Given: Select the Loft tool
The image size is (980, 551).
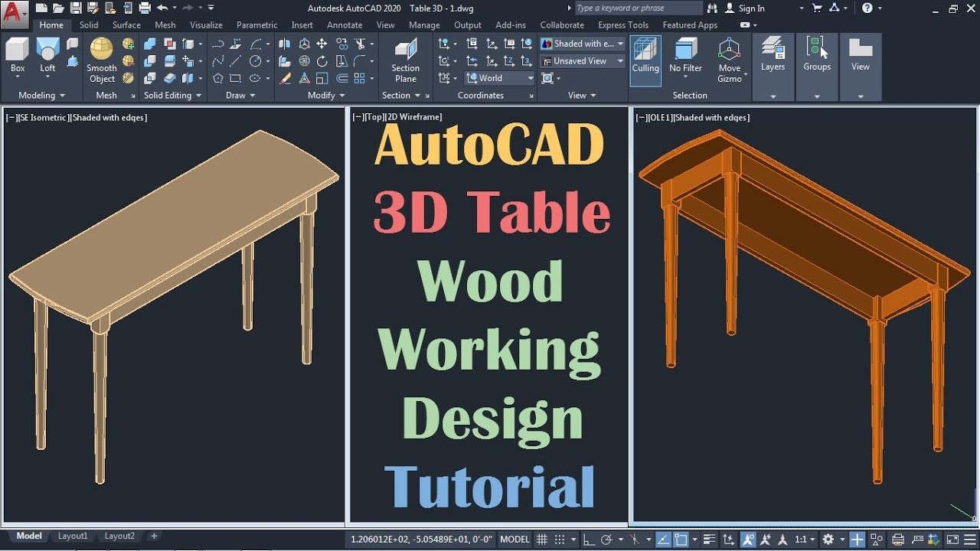Looking at the screenshot, I should 47,54.
